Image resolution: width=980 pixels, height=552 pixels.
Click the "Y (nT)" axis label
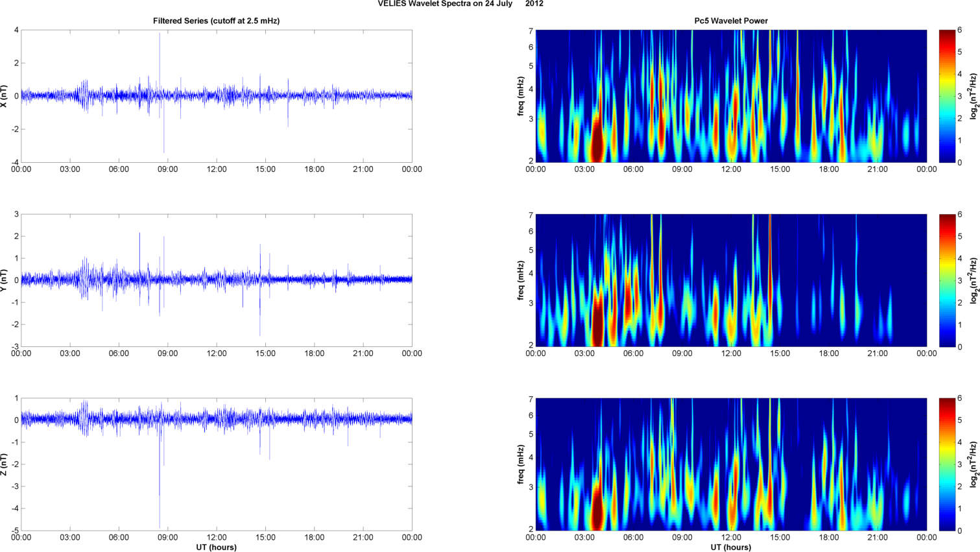pyautogui.click(x=5, y=280)
